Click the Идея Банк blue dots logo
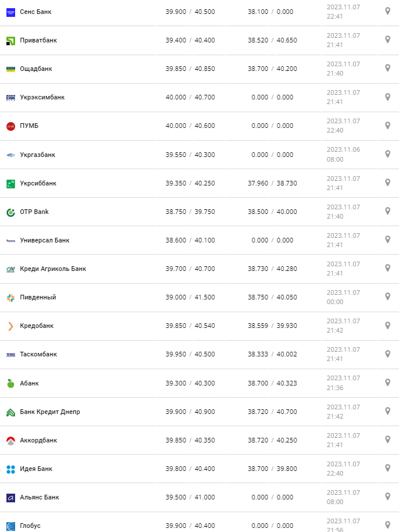 (10, 469)
